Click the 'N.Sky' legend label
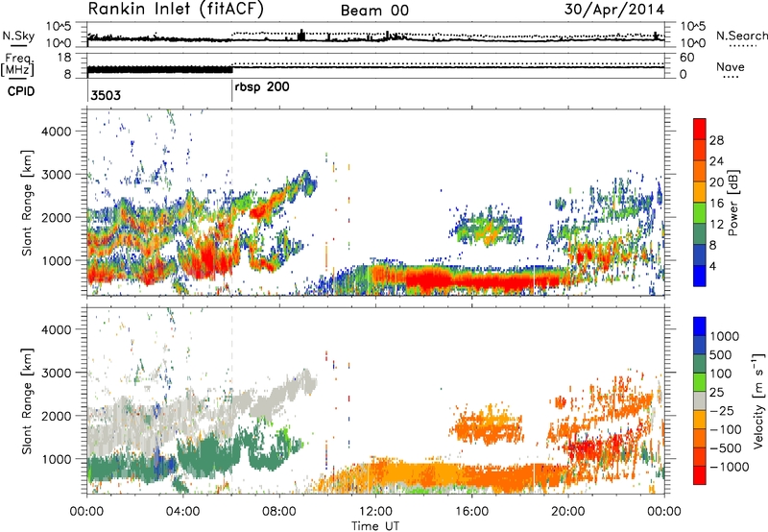The image size is (768, 532). click(18, 36)
